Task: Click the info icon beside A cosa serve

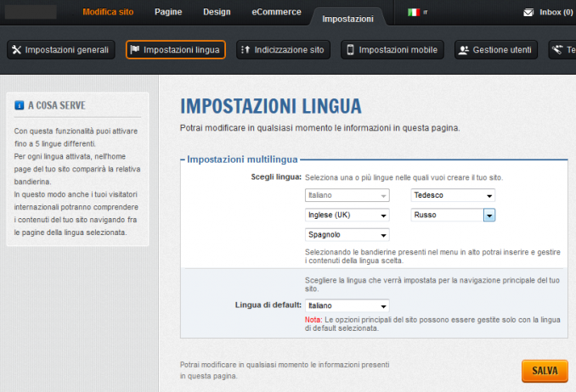Action: point(20,106)
